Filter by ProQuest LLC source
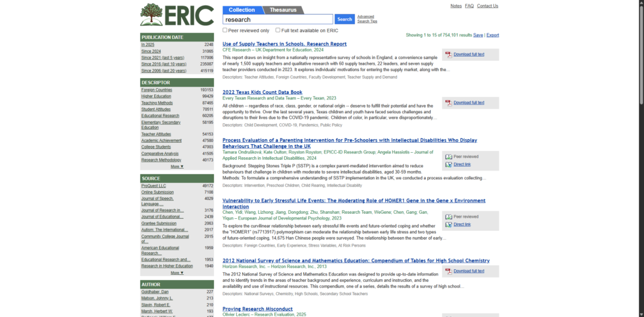The width and height of the screenshot is (644, 317). pyautogui.click(x=153, y=186)
